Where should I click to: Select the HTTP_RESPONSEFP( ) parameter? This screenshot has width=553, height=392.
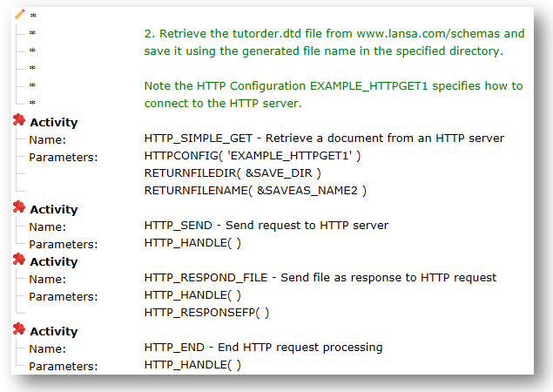[x=206, y=313]
